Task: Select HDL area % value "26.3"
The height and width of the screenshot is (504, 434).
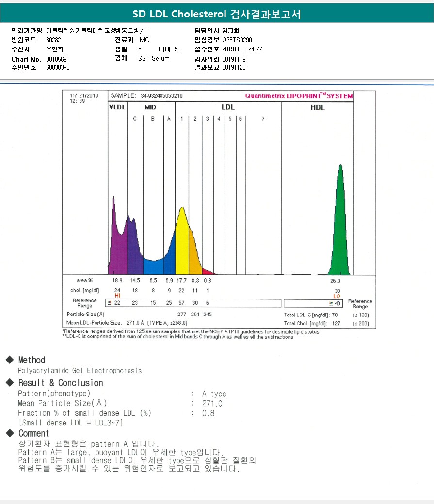Action: coord(335,281)
